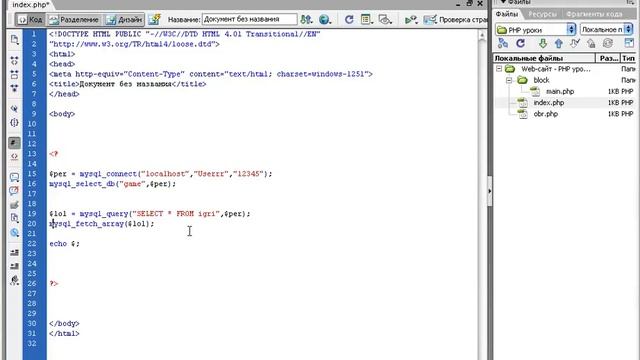
Task: Switch to the Ресурсы tab
Action: coord(542,14)
